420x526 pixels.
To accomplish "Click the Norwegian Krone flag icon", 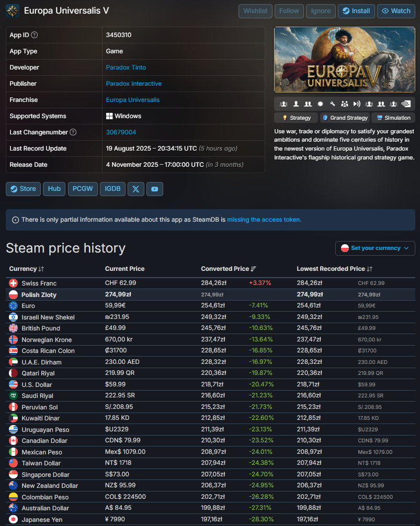I will 14,339.
